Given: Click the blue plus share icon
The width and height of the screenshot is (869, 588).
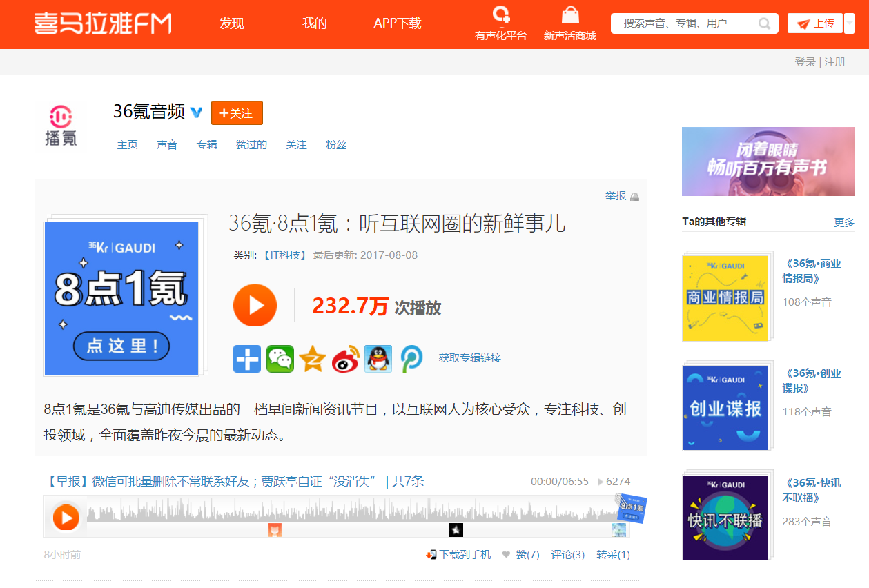Looking at the screenshot, I should (247, 359).
